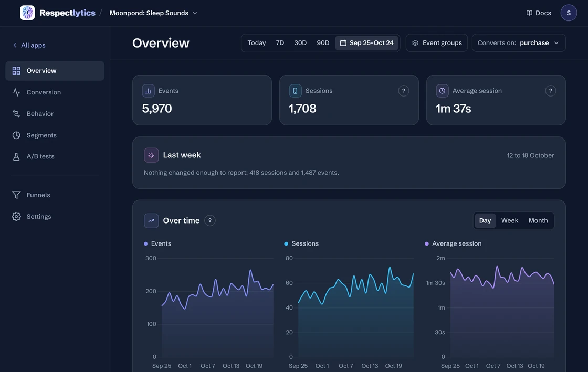Click the Behavior route icon
The image size is (588, 372).
[16, 114]
